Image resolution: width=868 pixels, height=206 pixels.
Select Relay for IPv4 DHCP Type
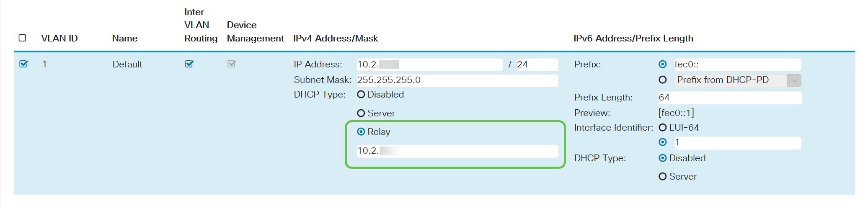[361, 132]
